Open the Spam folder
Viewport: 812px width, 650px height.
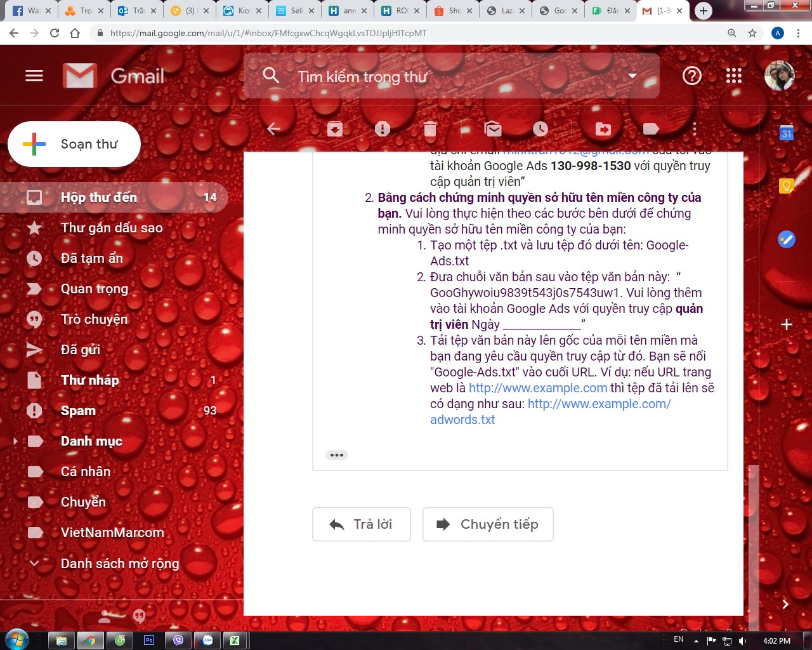click(x=78, y=411)
